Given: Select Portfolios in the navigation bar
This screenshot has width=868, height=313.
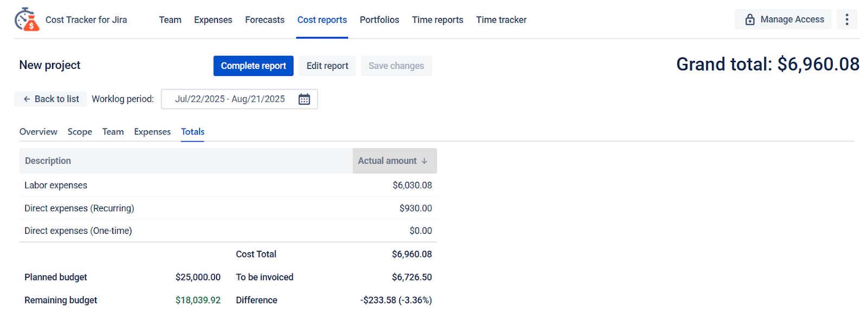Looking at the screenshot, I should pos(379,20).
